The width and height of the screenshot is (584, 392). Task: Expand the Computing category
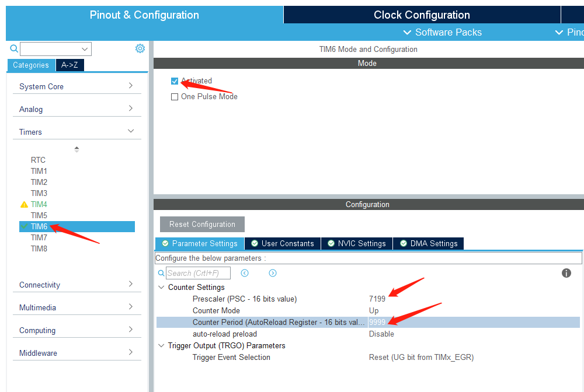77,330
